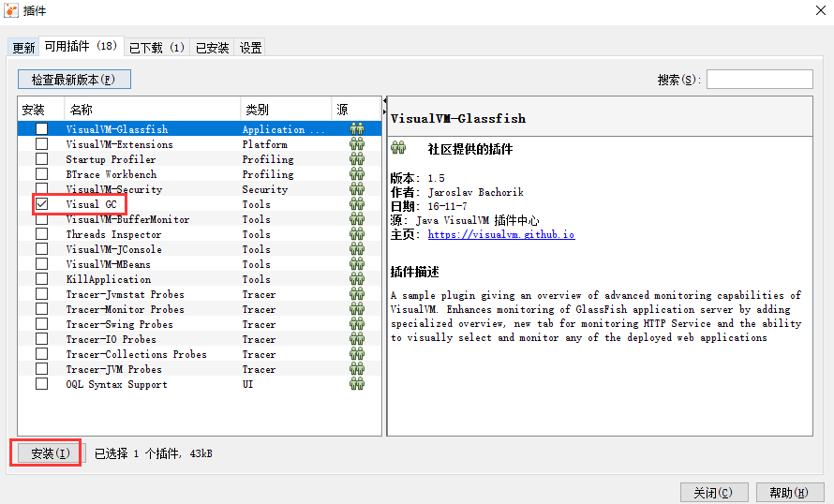834x504 pixels.
Task: Check the Startup Profiler install checkbox
Action: [41, 158]
